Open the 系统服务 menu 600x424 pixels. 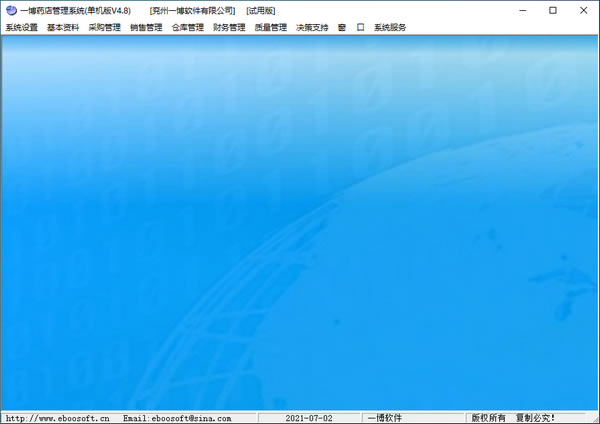(390, 28)
